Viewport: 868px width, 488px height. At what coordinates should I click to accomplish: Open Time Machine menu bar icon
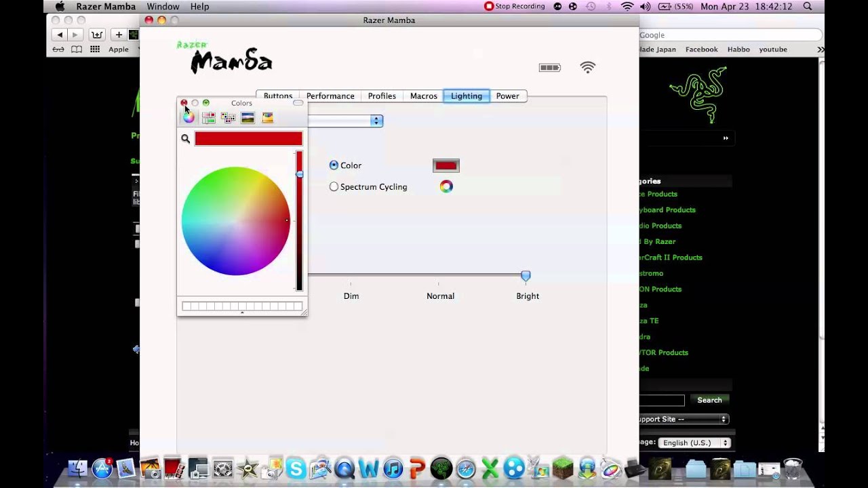click(591, 6)
